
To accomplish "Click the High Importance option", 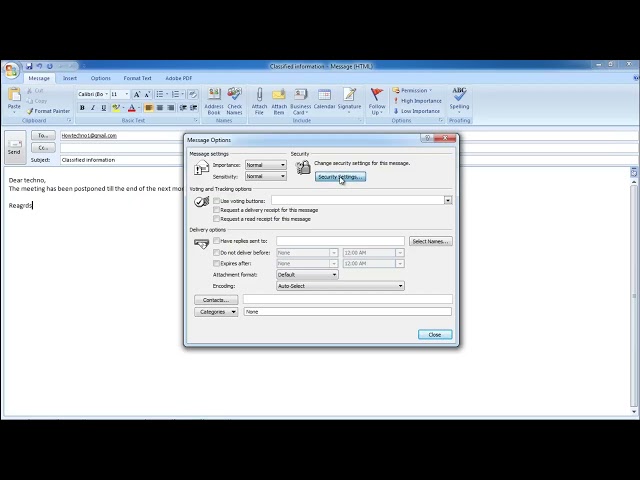I will 418,101.
